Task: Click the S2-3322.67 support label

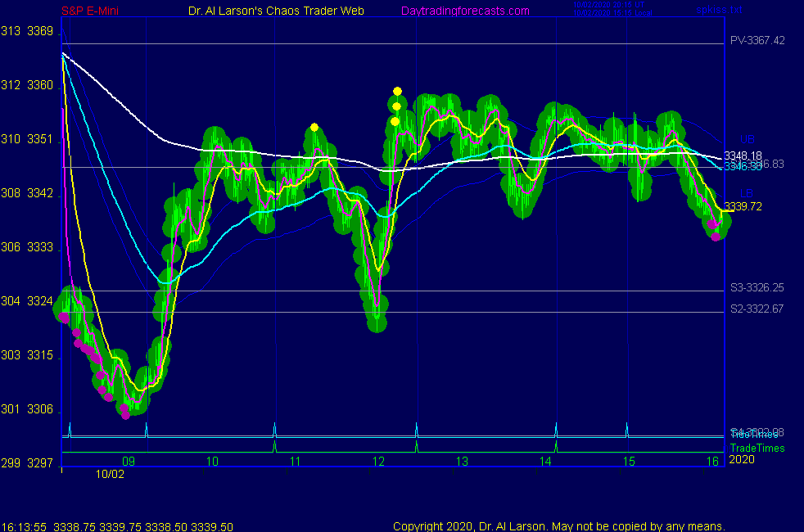Action: pos(757,309)
